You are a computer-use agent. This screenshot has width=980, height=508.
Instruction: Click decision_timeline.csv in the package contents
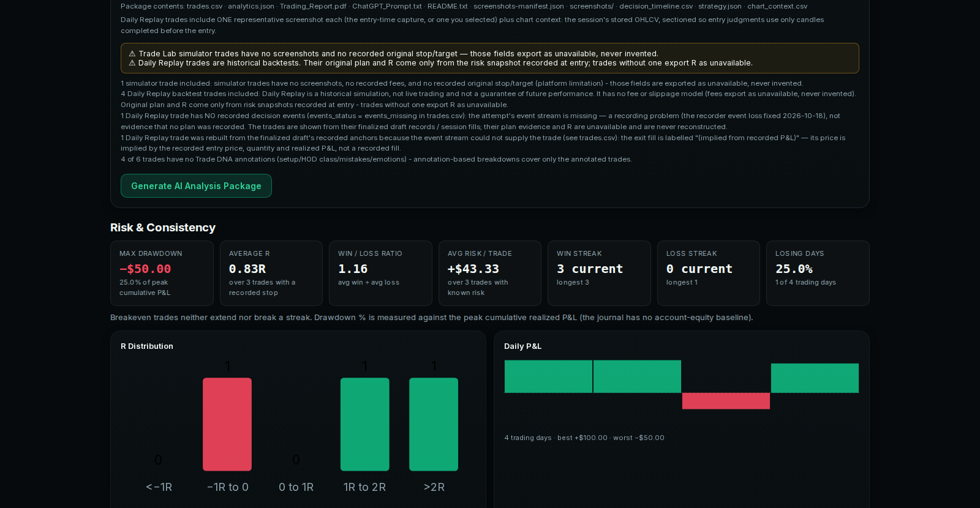coord(656,6)
